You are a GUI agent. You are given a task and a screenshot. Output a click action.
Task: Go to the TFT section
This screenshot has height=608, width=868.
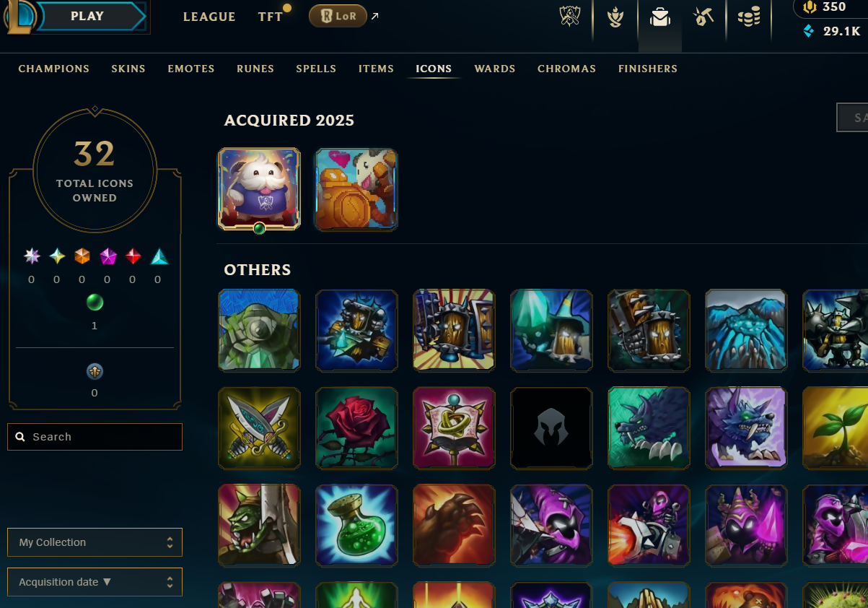[x=271, y=17]
